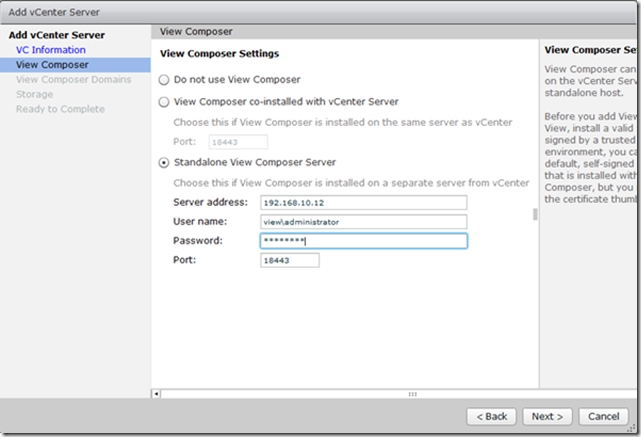Click Storage step in sidebar
This screenshot has height=437, width=641.
[35, 94]
